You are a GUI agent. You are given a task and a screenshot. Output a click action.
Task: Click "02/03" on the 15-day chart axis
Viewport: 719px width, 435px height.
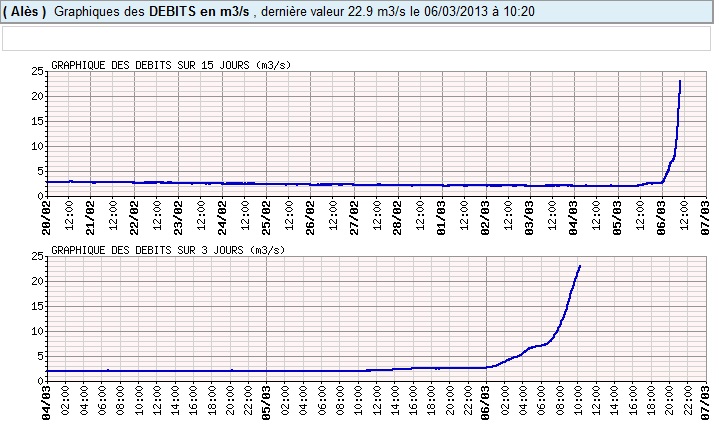point(486,218)
